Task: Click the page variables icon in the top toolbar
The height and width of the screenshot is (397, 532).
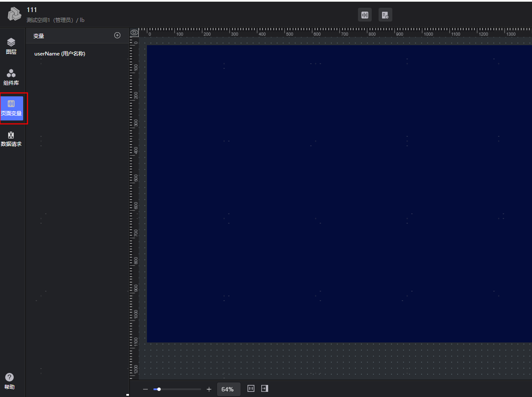Action: (365, 15)
